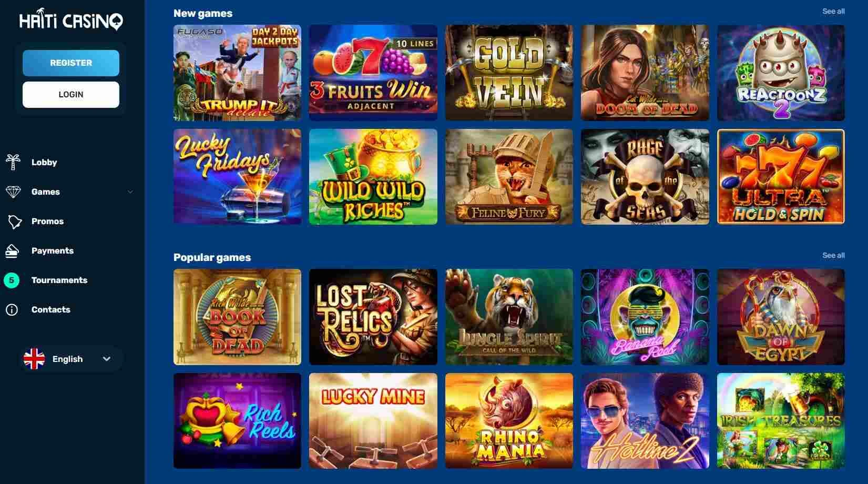Click the UK flag language icon
The height and width of the screenshot is (484, 868).
(x=34, y=359)
